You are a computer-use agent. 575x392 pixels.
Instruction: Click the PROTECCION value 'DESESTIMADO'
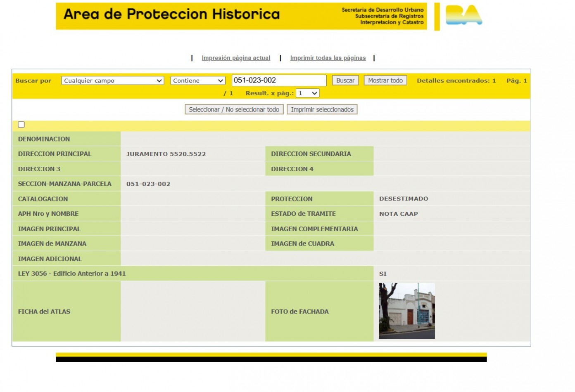404,198
